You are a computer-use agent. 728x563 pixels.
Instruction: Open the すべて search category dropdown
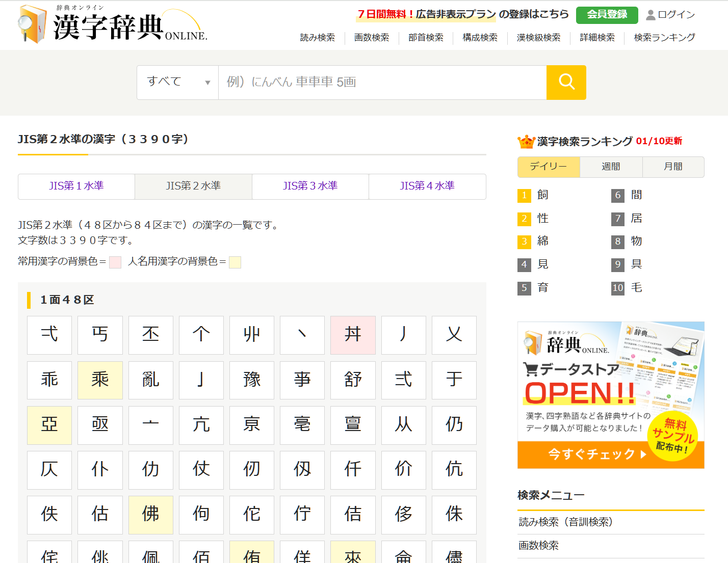click(177, 82)
